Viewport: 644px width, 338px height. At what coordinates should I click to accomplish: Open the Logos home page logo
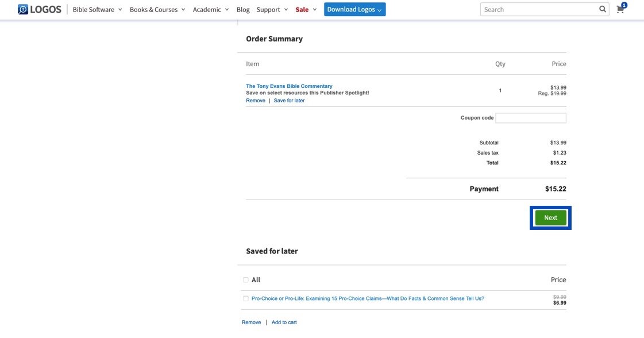coord(40,9)
